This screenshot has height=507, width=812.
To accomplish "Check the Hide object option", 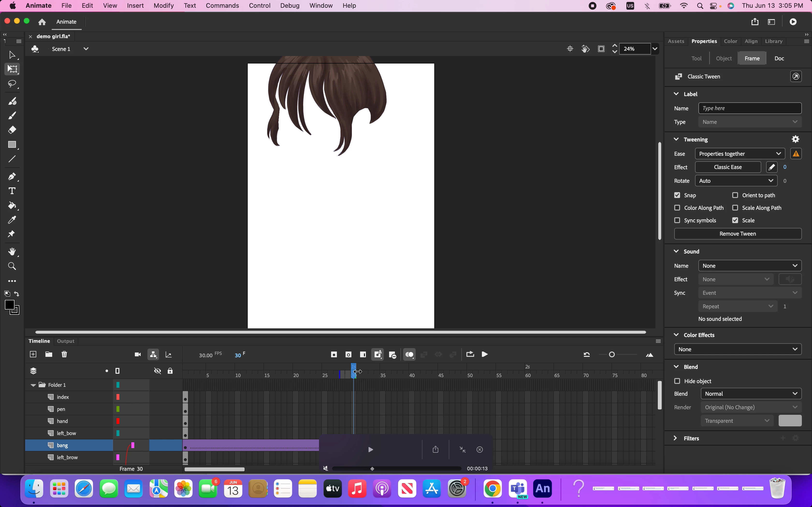I will click(677, 381).
